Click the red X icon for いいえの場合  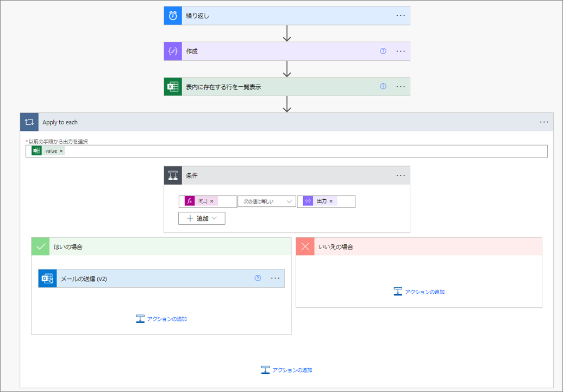(305, 246)
